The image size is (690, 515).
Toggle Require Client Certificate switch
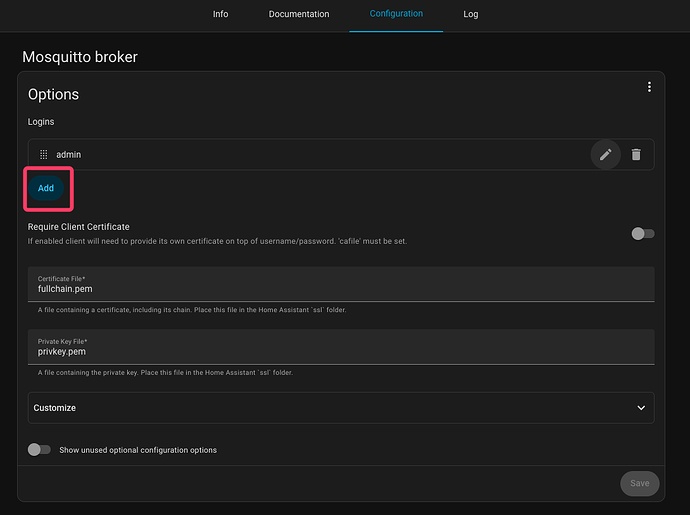(x=643, y=233)
